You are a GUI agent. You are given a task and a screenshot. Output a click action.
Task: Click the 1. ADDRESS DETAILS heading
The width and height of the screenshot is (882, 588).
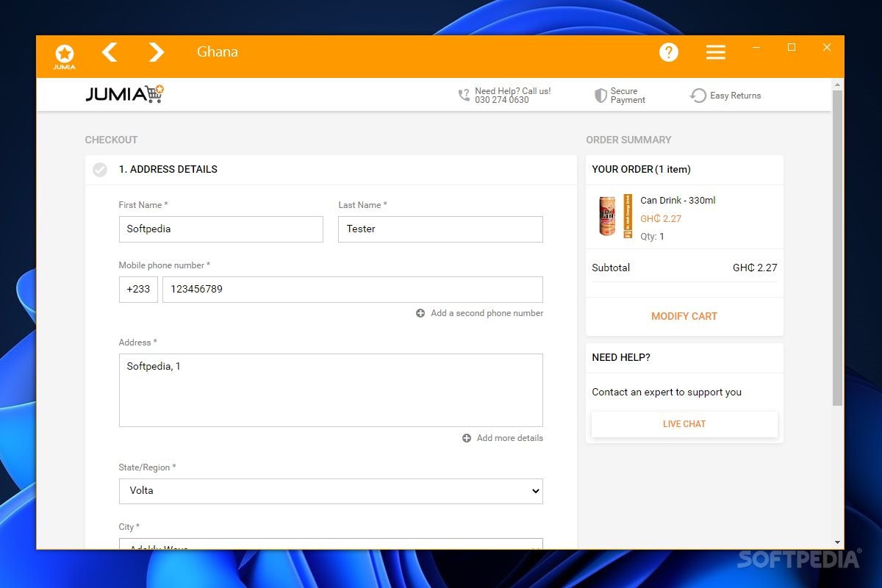[x=168, y=169]
